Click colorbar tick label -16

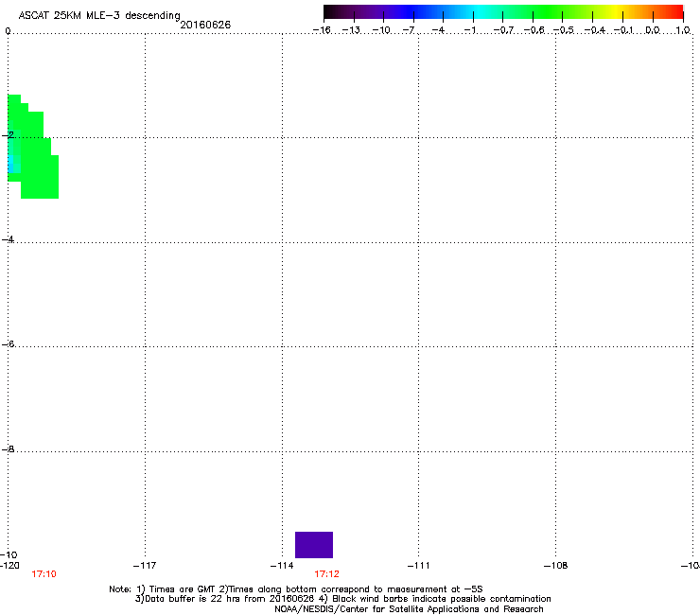click(x=322, y=30)
